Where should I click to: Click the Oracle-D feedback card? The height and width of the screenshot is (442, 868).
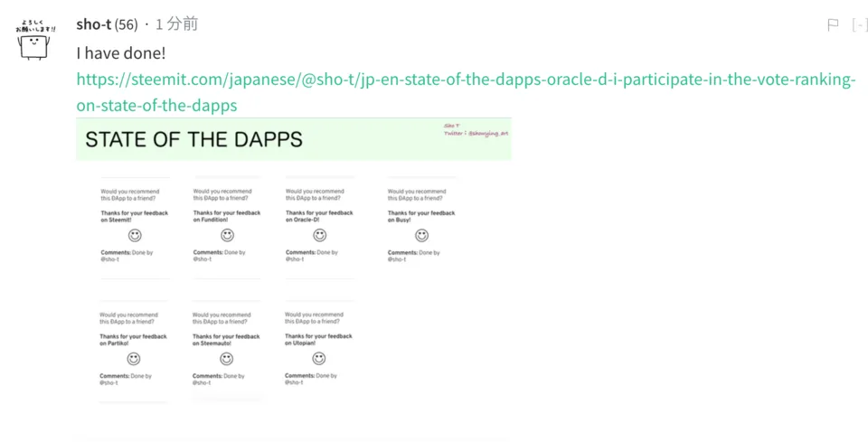(319, 226)
